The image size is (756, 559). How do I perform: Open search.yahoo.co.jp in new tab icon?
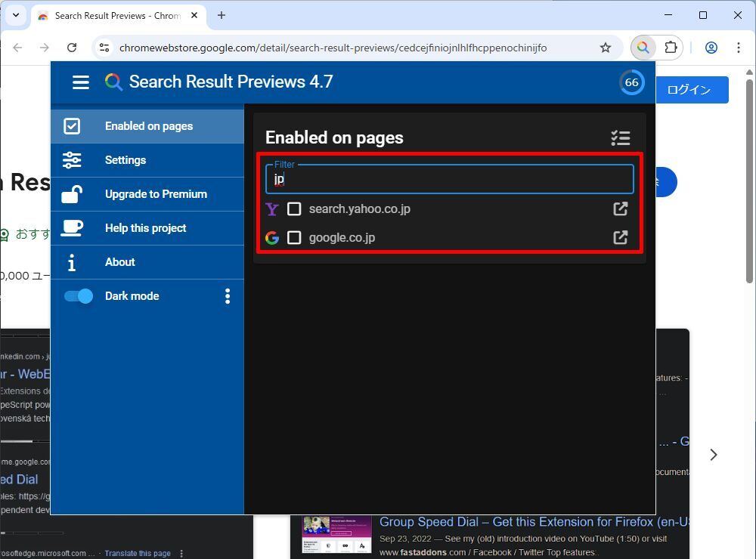621,208
